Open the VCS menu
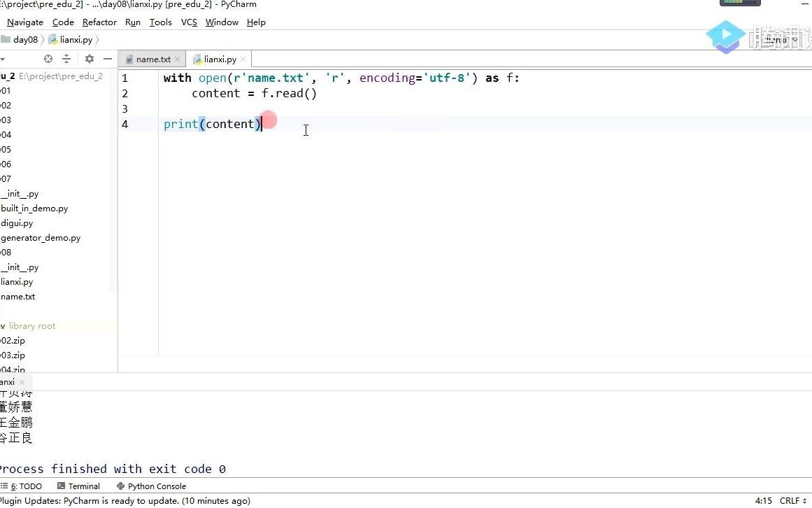Image resolution: width=812 pixels, height=508 pixels. coord(188,22)
